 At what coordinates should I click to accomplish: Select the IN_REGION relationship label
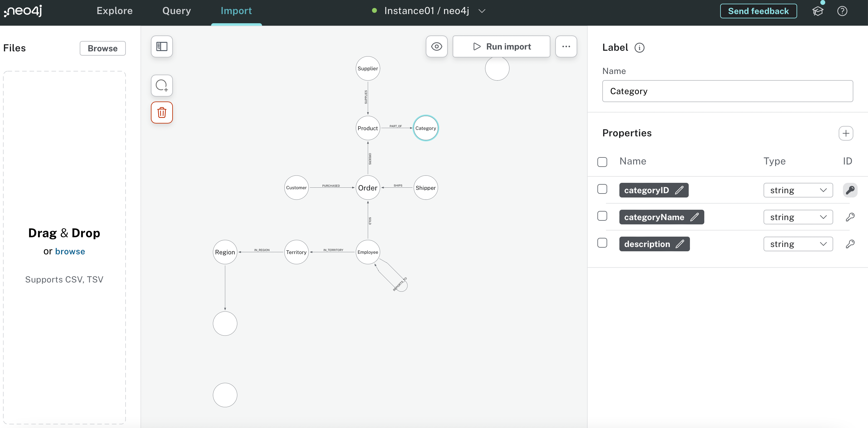pos(262,250)
